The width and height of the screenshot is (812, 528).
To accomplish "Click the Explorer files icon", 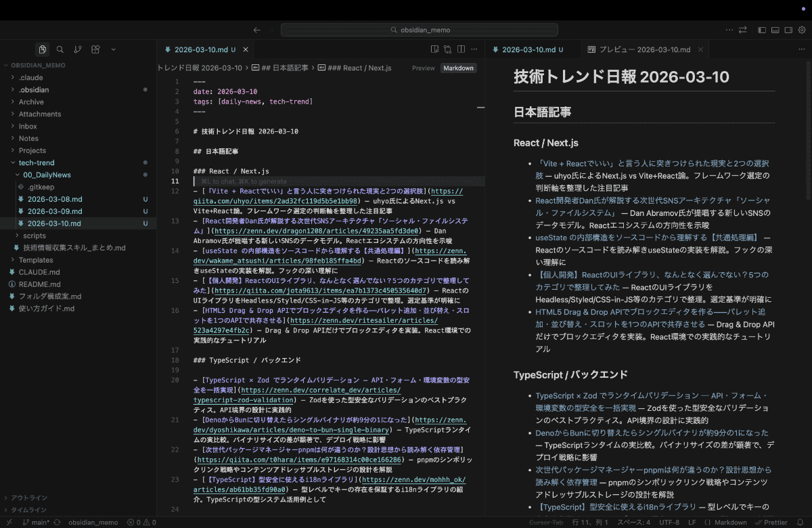I will 43,49.
